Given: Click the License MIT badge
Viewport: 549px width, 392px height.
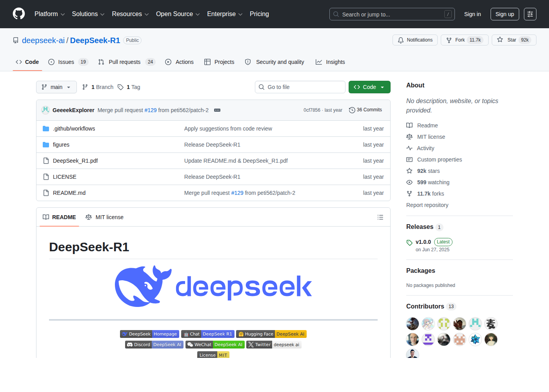Looking at the screenshot, I should [x=213, y=355].
